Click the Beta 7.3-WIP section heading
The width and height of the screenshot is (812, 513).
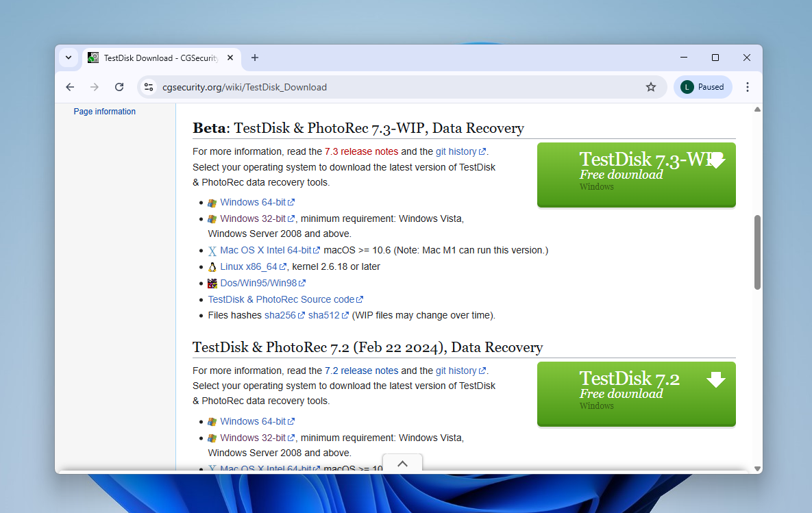358,128
